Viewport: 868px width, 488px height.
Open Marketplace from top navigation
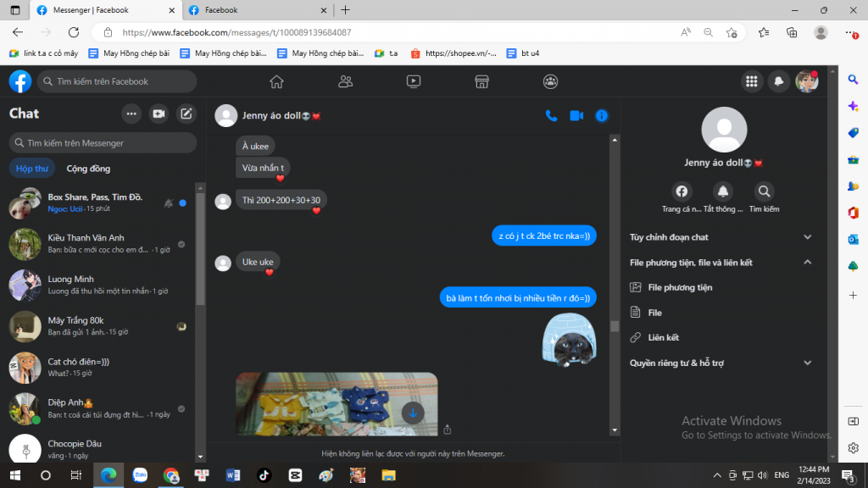point(481,81)
